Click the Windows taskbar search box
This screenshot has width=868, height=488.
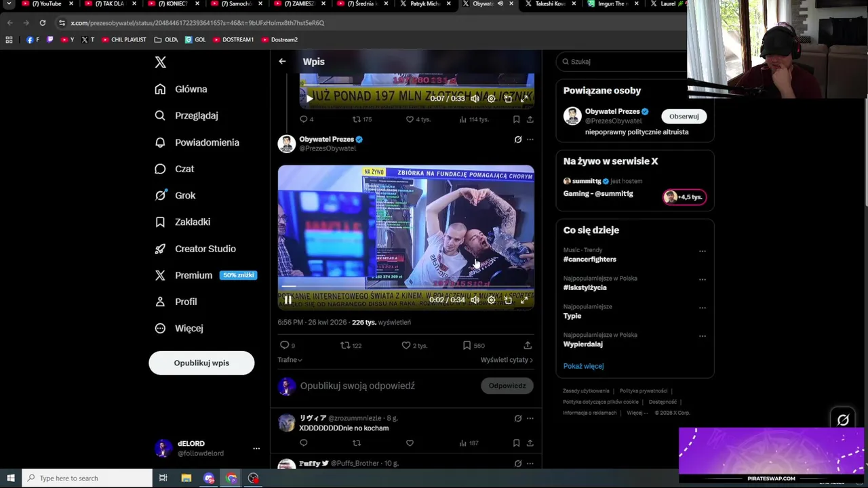tap(87, 478)
